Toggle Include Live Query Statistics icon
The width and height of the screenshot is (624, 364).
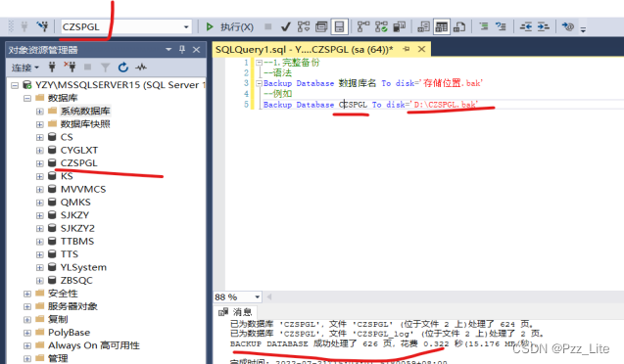381,27
